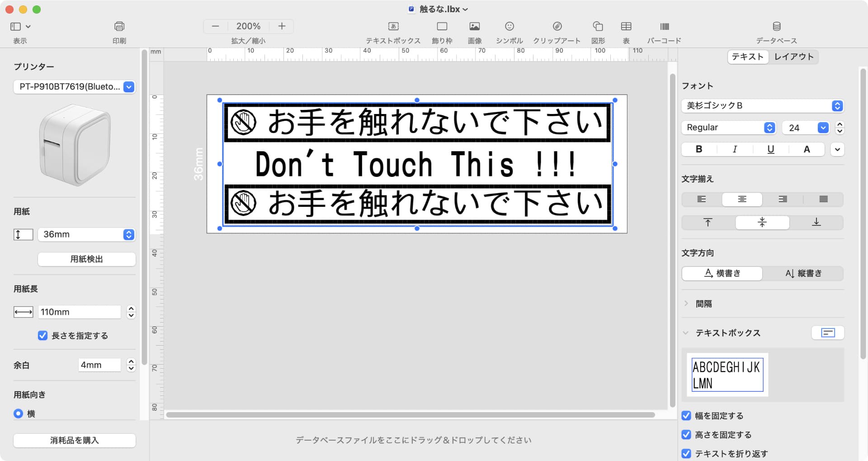Insert a barcode with the バーコード tool
Screen dimensions: 868x461
[665, 27]
